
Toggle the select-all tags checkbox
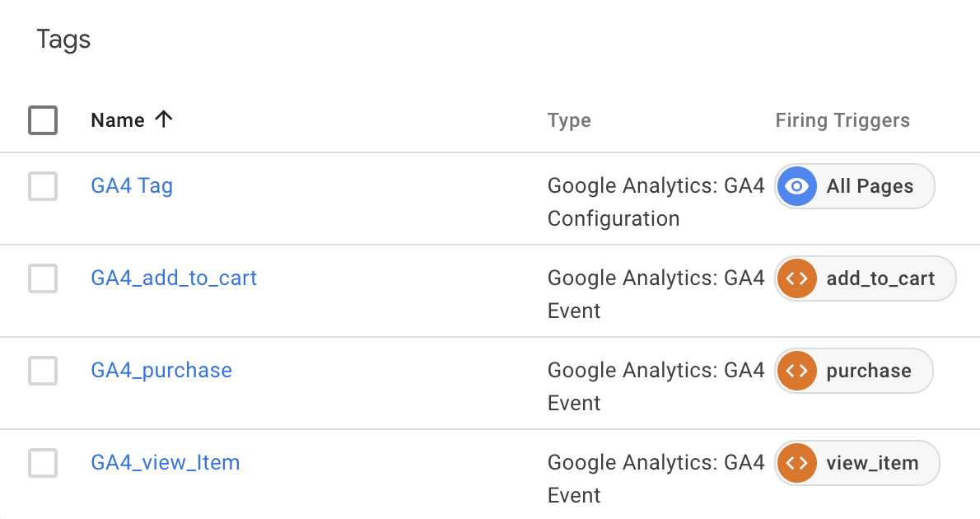[43, 120]
